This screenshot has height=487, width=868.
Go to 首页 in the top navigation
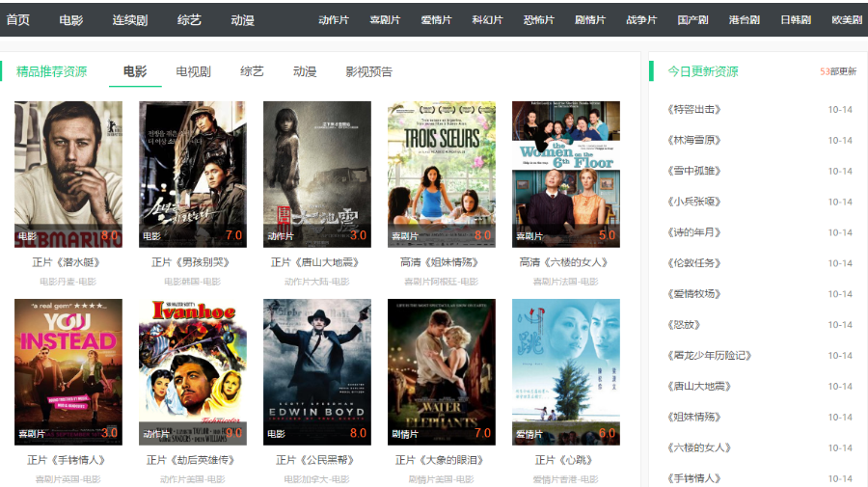17,20
